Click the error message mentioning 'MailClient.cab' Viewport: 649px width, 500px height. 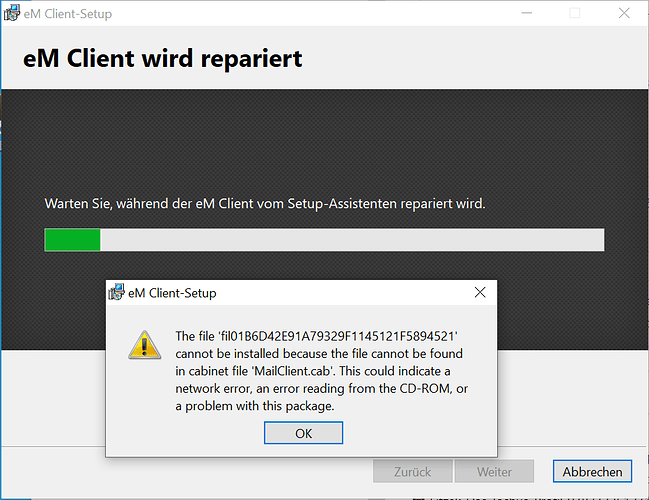point(322,371)
